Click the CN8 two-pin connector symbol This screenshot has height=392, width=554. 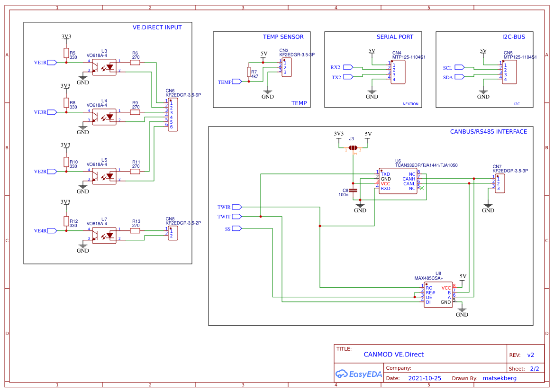(x=172, y=232)
